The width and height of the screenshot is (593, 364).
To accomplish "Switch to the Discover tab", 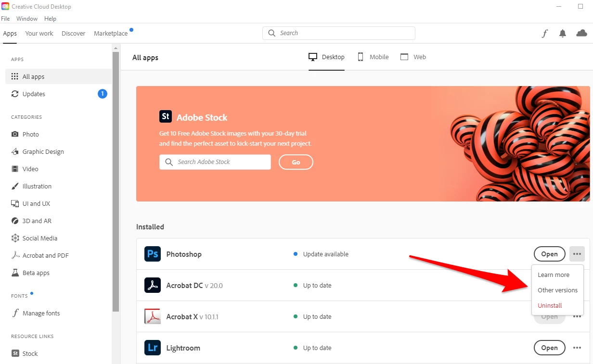I will coord(73,34).
